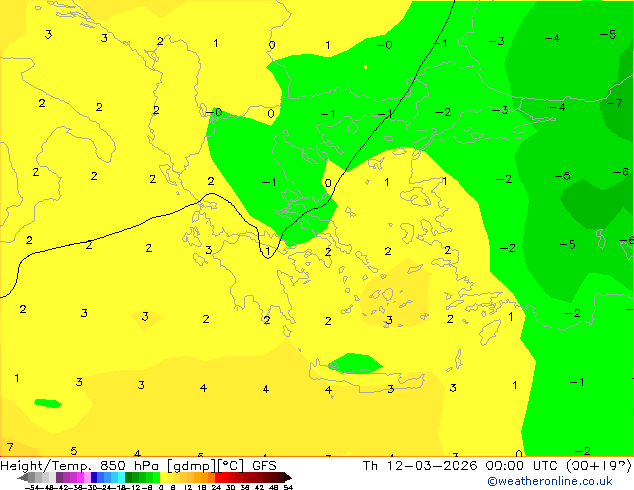Click the "7" temperature value on the map
This screenshot has width=634, height=490.
click(x=10, y=447)
